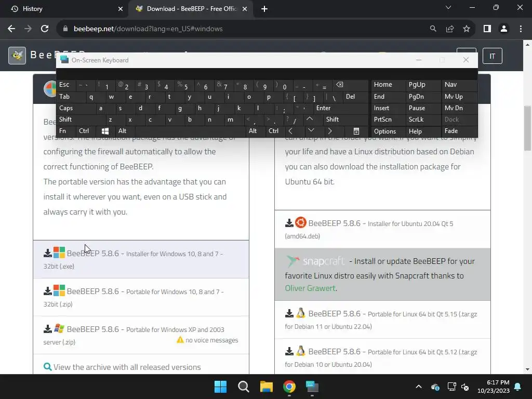Click the Del key
Screen dimensions: 532x399
click(355, 97)
